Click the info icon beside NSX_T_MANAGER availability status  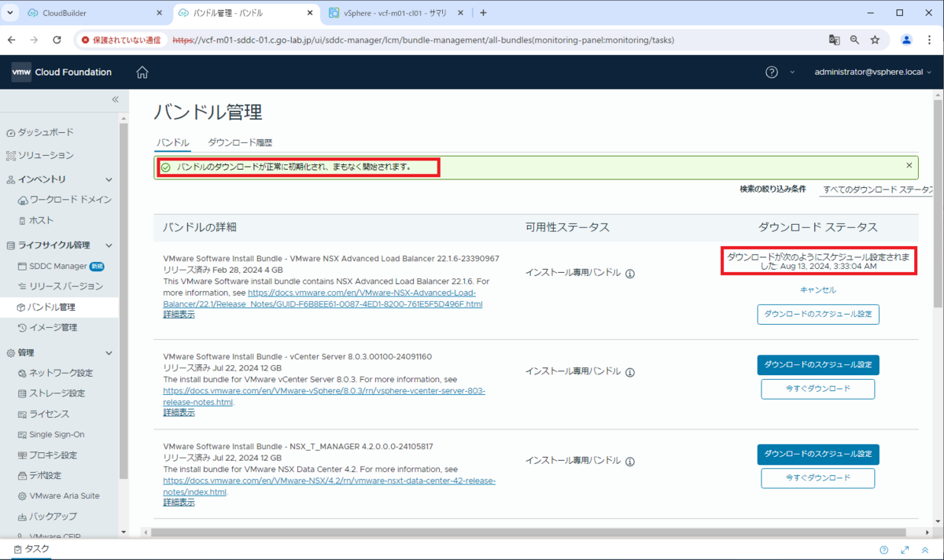[630, 462]
